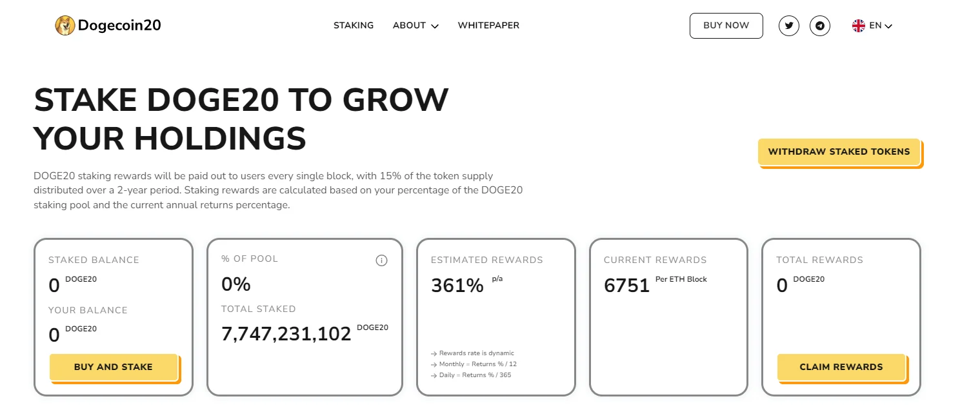Image resolution: width=980 pixels, height=410 pixels.
Task: Open the Twitter social icon
Action: tap(789, 26)
